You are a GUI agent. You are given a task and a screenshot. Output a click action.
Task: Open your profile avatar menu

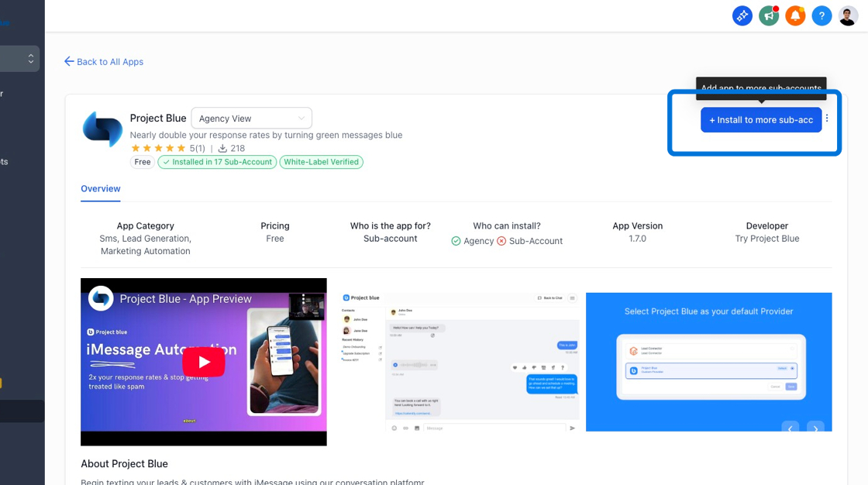coord(847,15)
